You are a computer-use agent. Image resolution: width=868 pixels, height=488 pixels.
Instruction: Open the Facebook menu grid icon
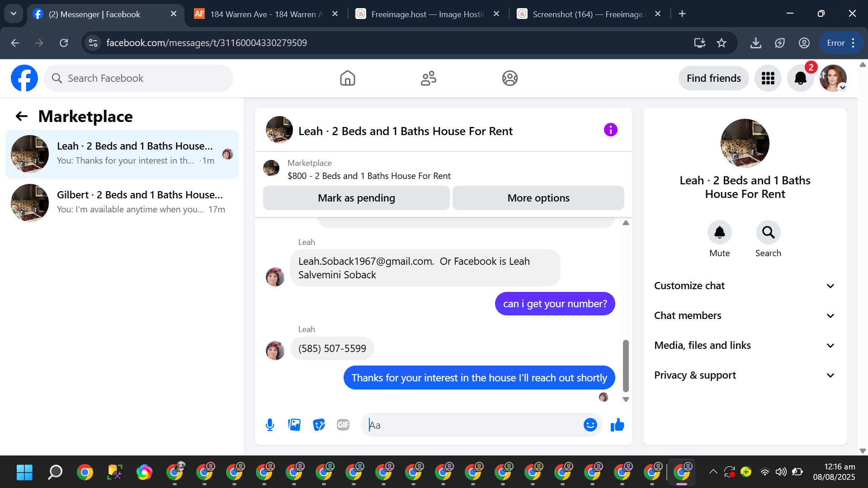(768, 78)
